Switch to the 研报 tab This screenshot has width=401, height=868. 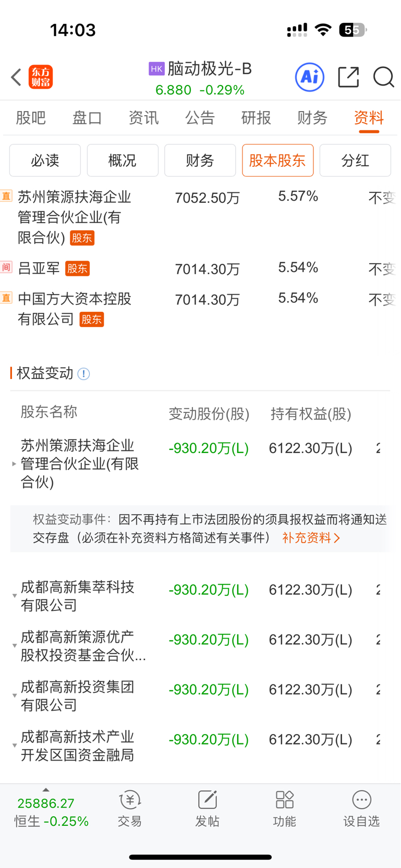(x=256, y=118)
